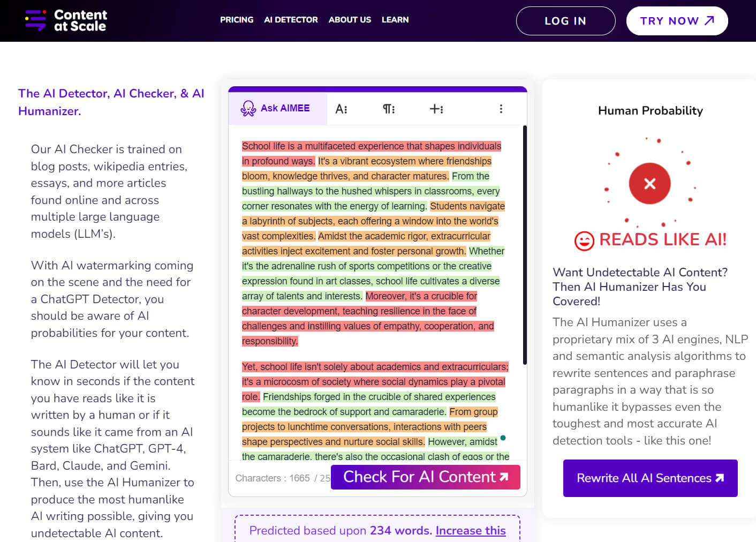
Task: Click the LOG IN button
Action: coord(565,21)
